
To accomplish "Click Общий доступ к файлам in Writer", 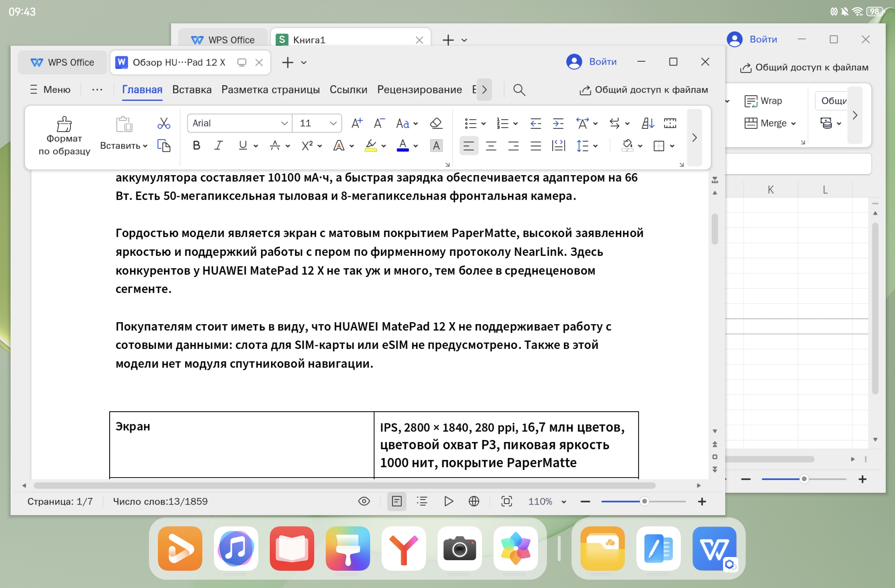I will pyautogui.click(x=643, y=90).
